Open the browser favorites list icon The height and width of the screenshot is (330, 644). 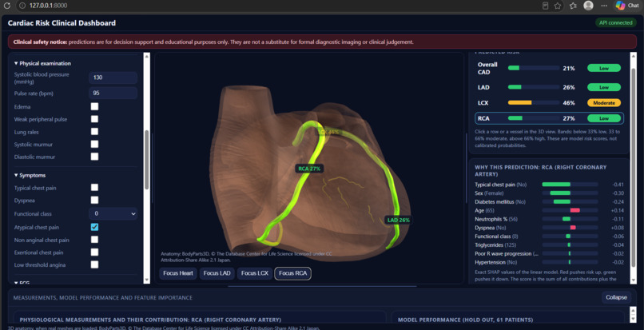(x=573, y=6)
